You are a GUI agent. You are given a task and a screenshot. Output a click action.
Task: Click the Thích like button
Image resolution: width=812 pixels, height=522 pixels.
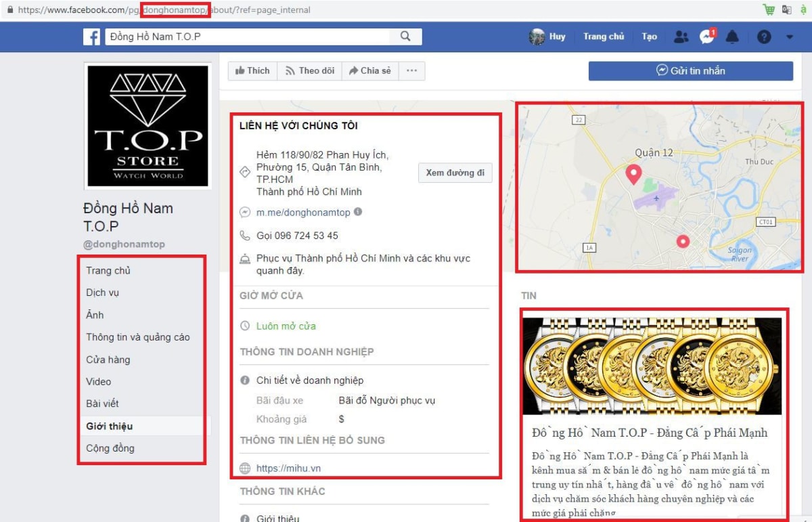tap(252, 70)
